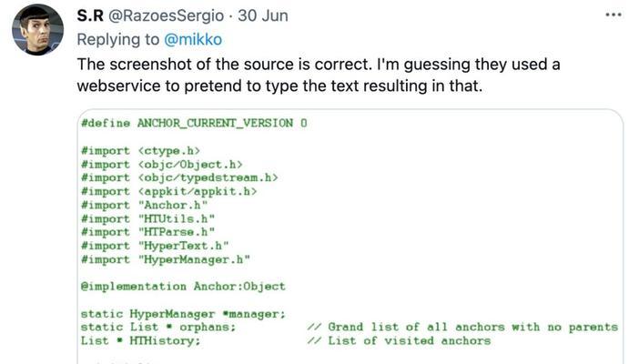Click the #import <objc/typedstream.h> line
The image size is (639, 364).
click(x=179, y=177)
